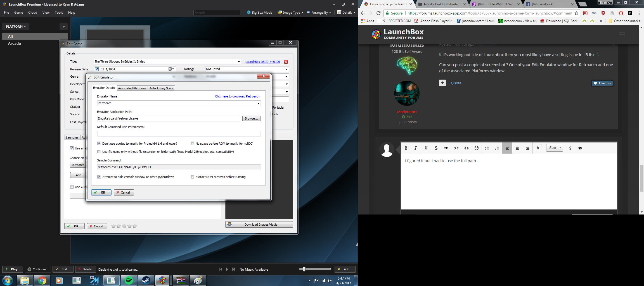Enable No space before ROM checkbox
The height and width of the screenshot is (286, 644).
click(192, 144)
